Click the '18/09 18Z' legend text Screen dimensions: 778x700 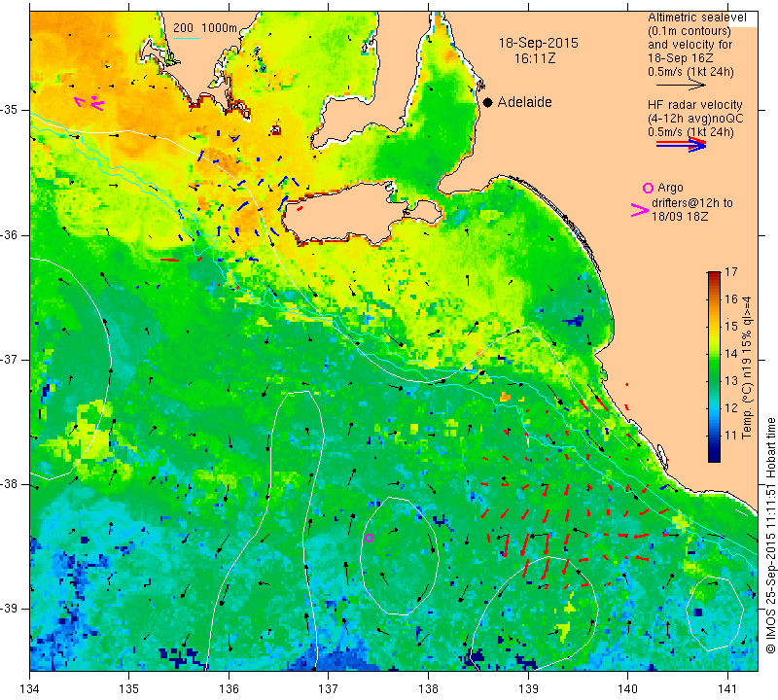(x=679, y=217)
